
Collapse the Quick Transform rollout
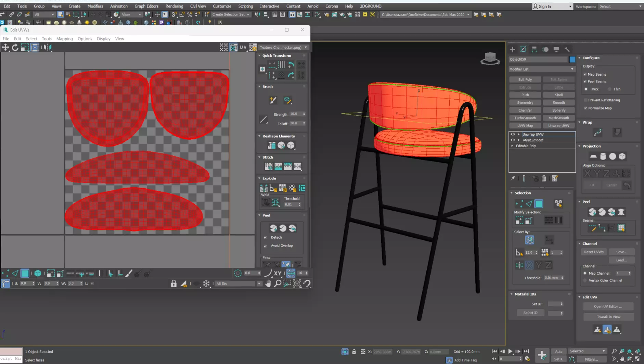(x=259, y=55)
